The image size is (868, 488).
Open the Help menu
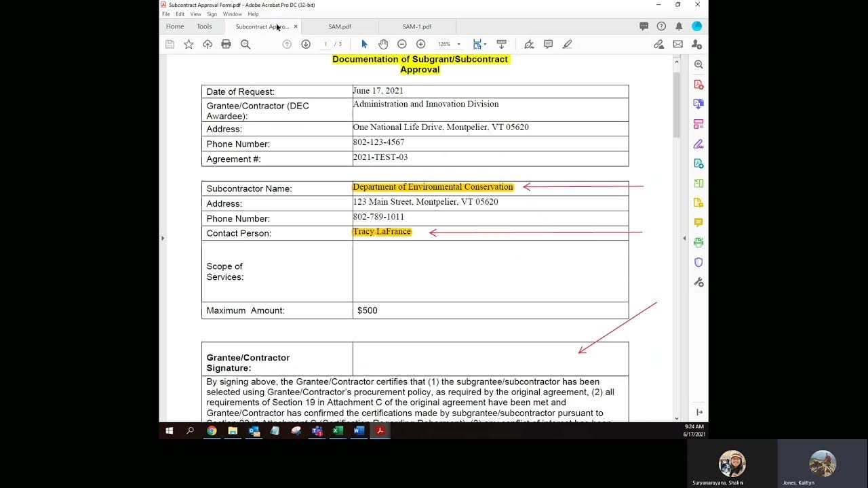pos(253,14)
